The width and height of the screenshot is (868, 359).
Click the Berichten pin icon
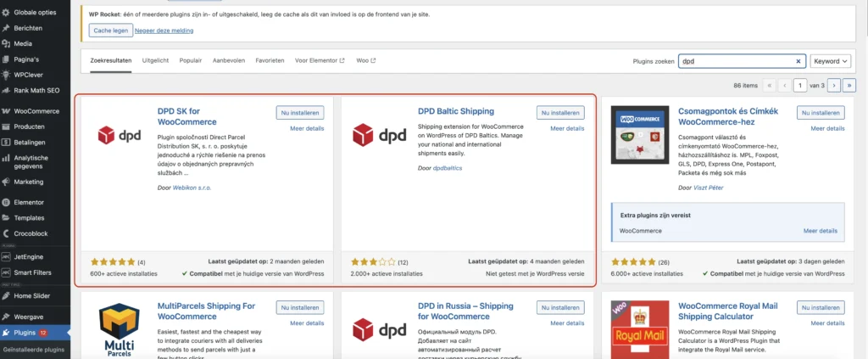(6, 28)
